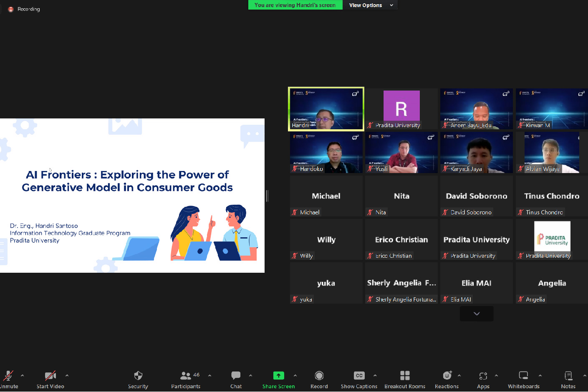Screen dimensions: 588x392
Task: Open the Whiteboards tool
Action: tap(523, 376)
